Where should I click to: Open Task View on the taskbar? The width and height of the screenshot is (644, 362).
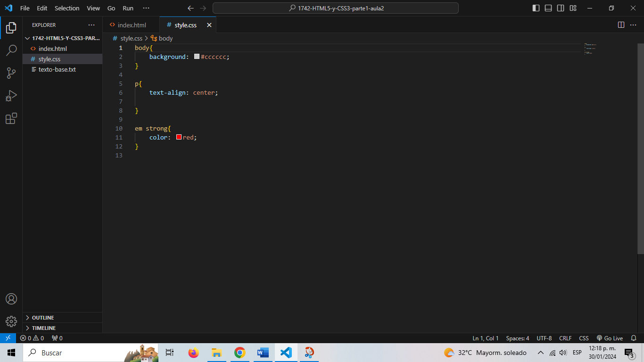(170, 353)
